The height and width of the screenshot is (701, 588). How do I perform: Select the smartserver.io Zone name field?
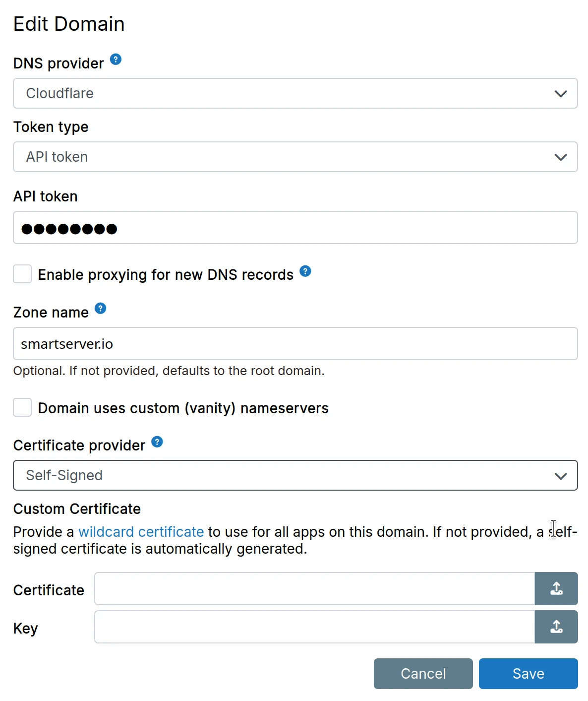coord(295,343)
